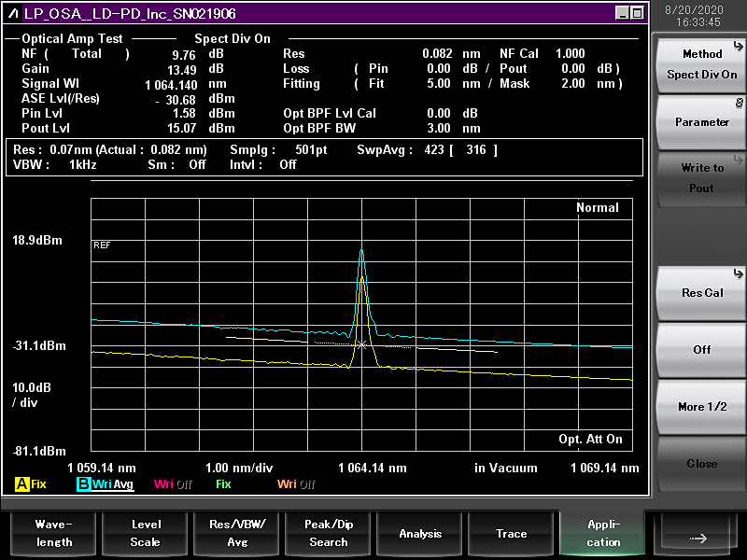Click the submenu arrow on Method key
The height and width of the screenshot is (560, 747).
pos(739,44)
